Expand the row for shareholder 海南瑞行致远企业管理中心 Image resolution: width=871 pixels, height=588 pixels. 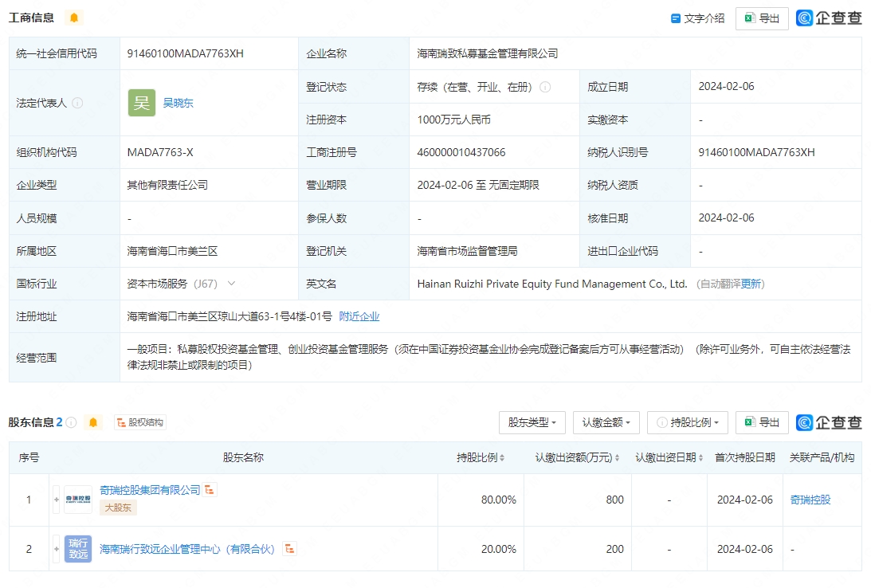[x=57, y=549]
